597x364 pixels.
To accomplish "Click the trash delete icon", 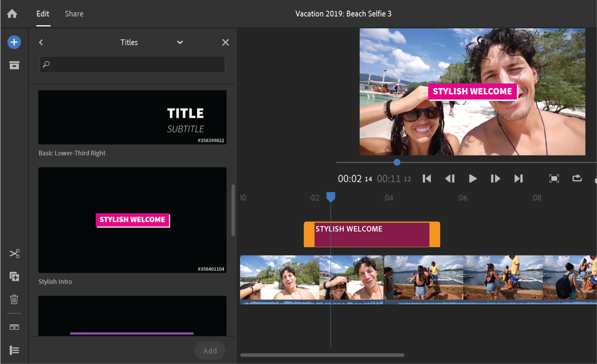I will point(14,299).
